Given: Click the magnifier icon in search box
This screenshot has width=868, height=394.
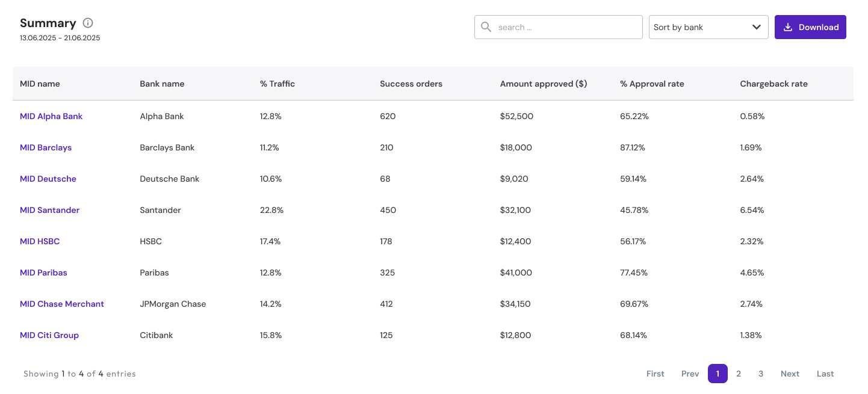Looking at the screenshot, I should pos(486,27).
